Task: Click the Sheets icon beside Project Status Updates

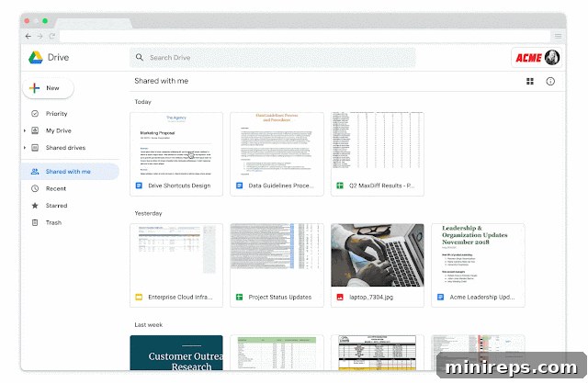Action: tap(239, 298)
